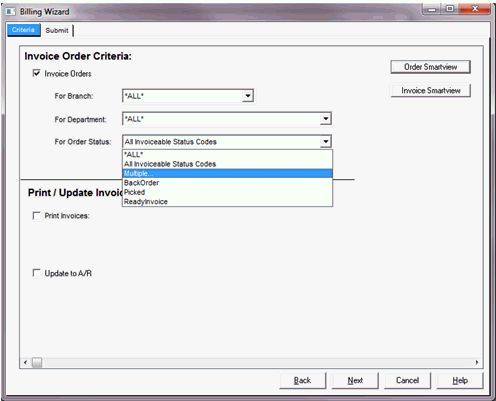496x401 pixels.
Task: Uncheck the Invoice Orders checkbox
Action: coord(36,73)
